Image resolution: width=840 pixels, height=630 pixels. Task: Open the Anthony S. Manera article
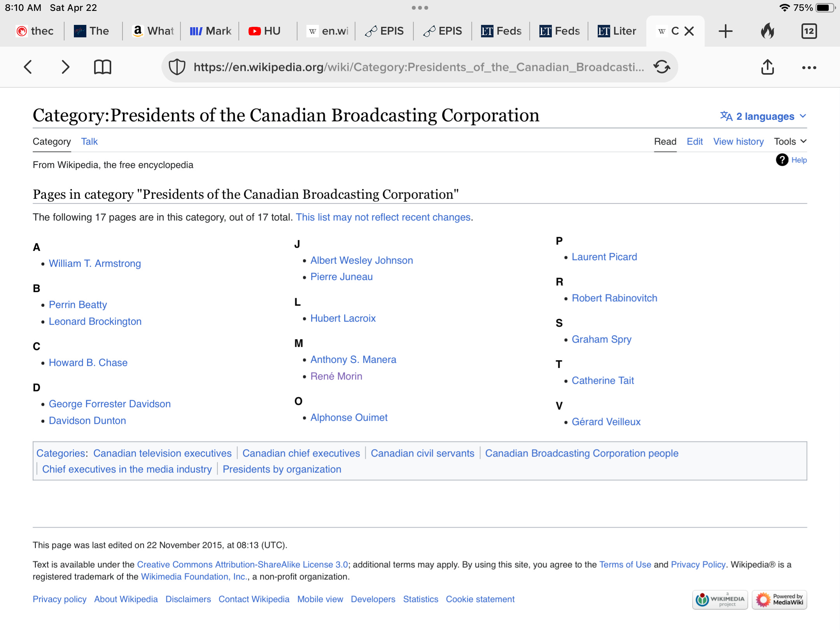tap(353, 360)
